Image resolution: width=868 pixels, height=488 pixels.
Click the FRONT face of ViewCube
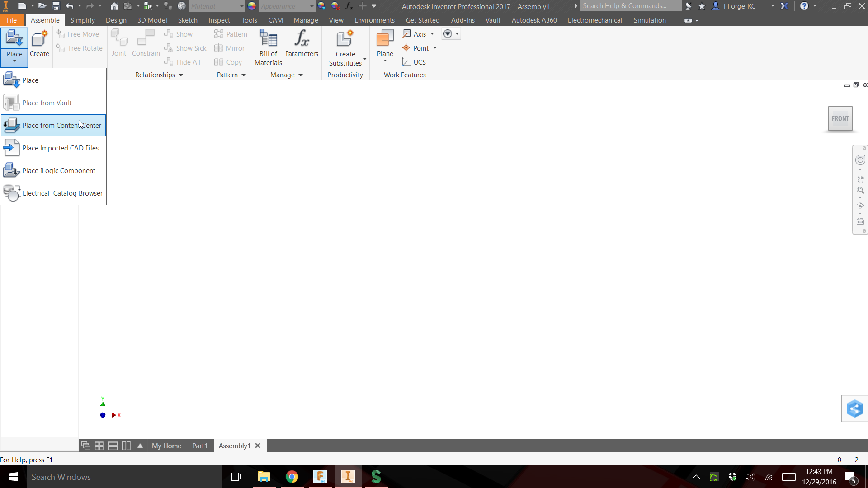(x=840, y=118)
